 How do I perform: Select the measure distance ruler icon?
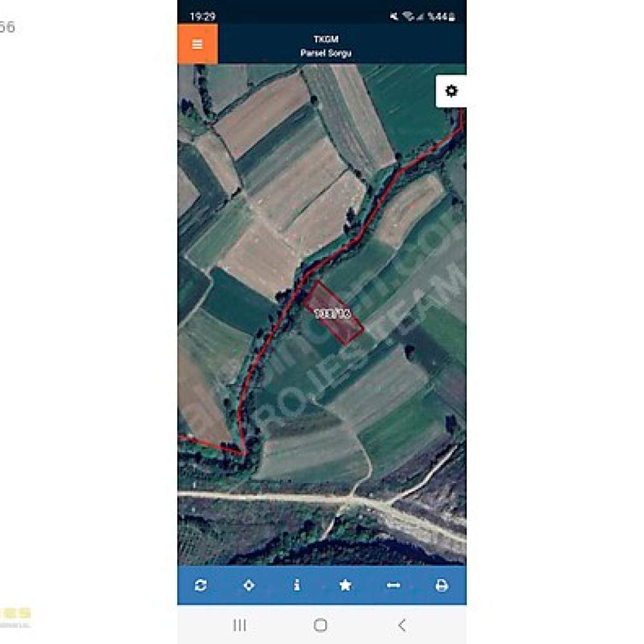pos(393,585)
